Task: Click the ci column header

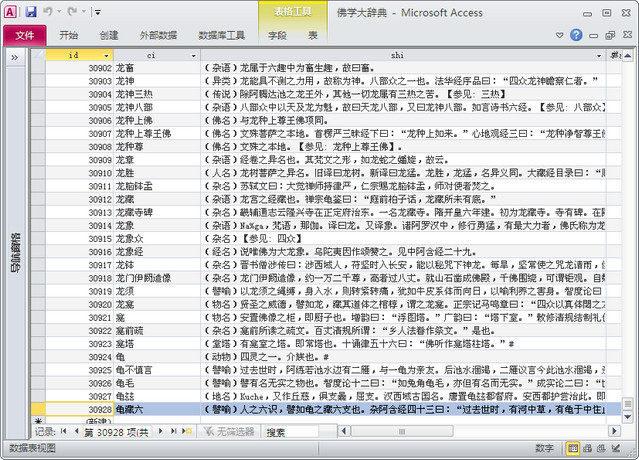Action: coord(151,55)
